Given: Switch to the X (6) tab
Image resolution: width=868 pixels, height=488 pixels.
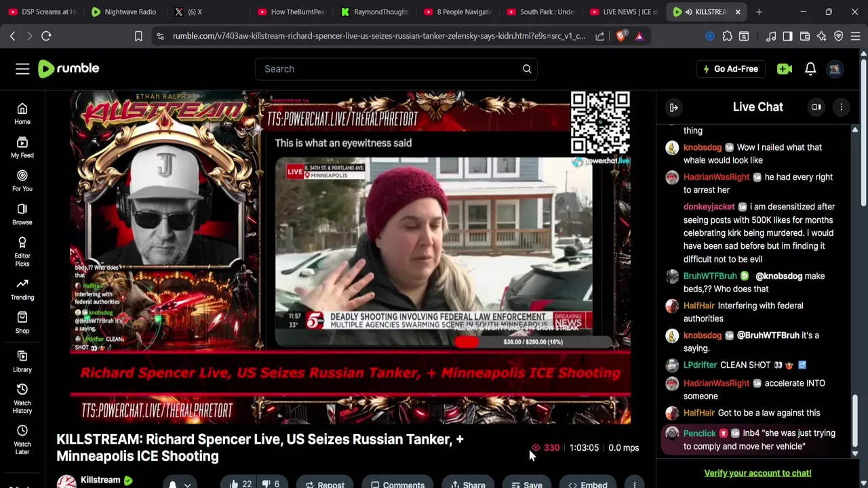Looking at the screenshot, I should tap(207, 12).
